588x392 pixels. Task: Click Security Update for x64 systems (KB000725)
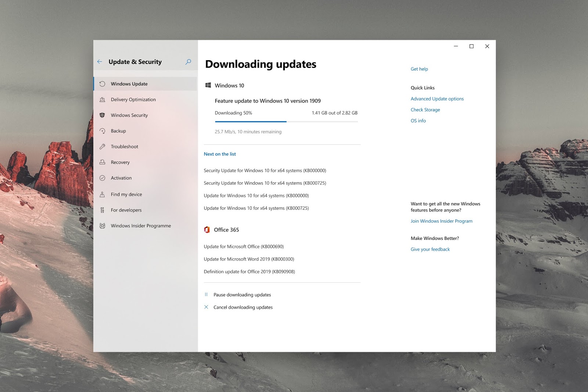click(x=265, y=183)
